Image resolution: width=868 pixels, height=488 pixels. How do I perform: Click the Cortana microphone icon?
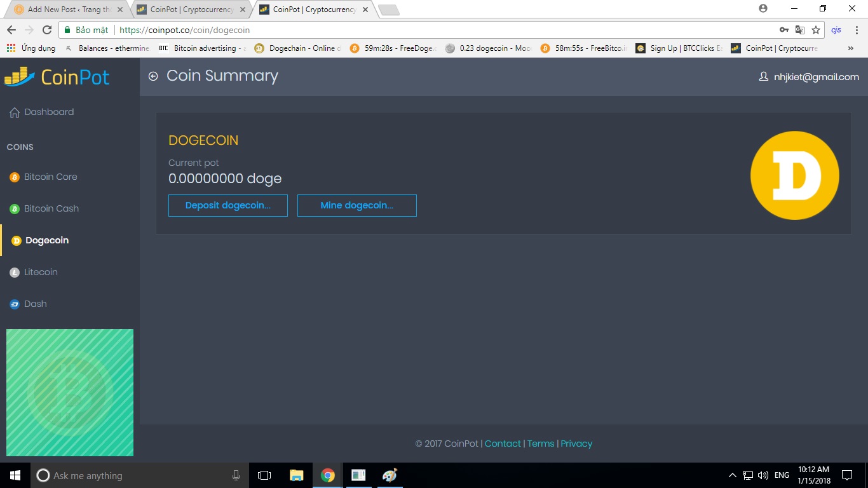236,475
